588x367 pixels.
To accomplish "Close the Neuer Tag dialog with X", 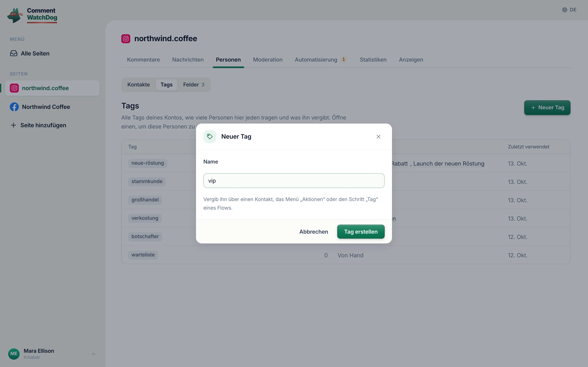I will click(x=378, y=137).
